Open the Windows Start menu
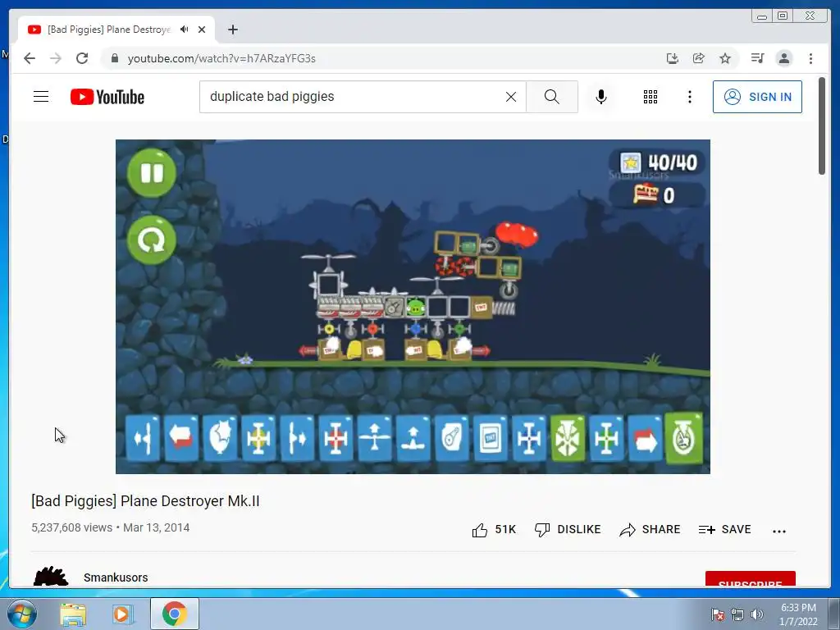The width and height of the screenshot is (840, 630). coord(21,614)
